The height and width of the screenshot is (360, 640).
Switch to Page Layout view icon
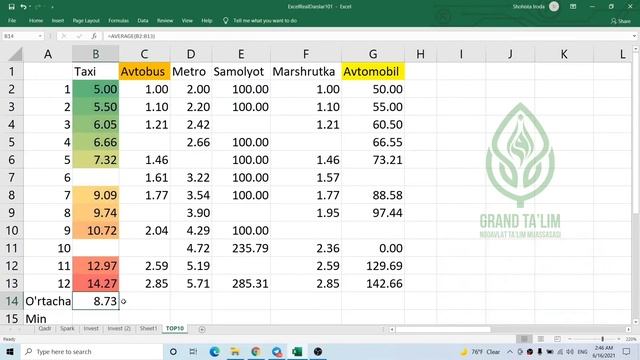point(540,339)
